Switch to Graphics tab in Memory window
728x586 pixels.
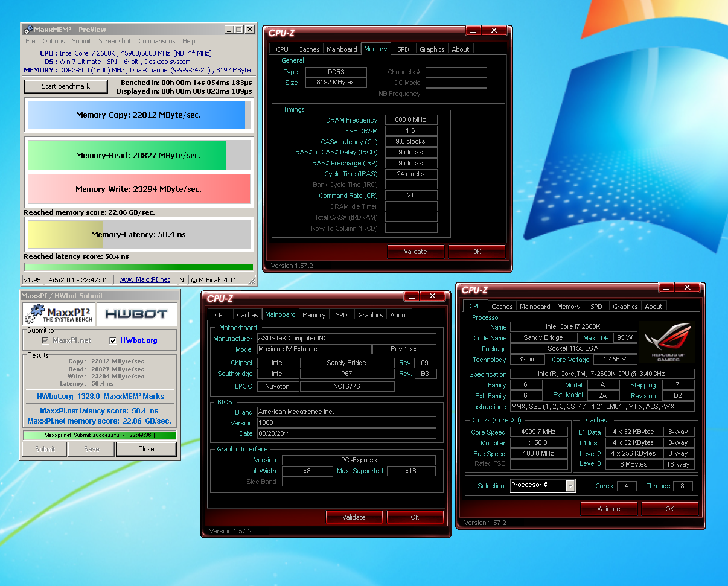click(x=432, y=49)
